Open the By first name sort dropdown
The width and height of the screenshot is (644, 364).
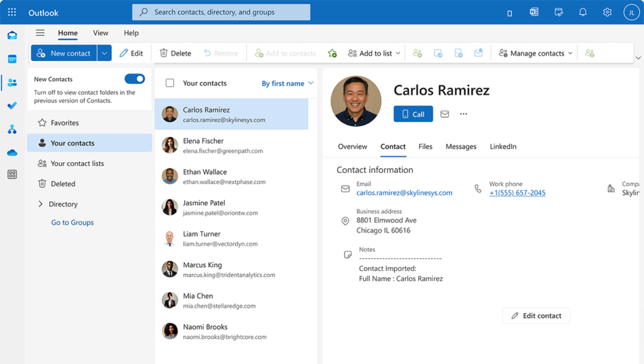(x=287, y=83)
